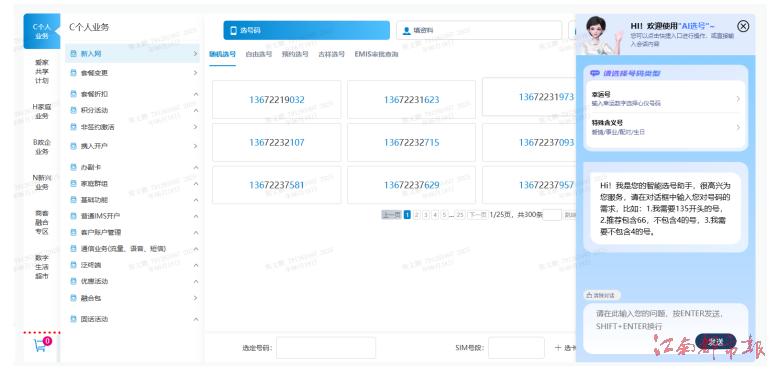Select phone number 13672232715
Image resolution: width=776 pixels, height=371 pixels.
(411, 142)
